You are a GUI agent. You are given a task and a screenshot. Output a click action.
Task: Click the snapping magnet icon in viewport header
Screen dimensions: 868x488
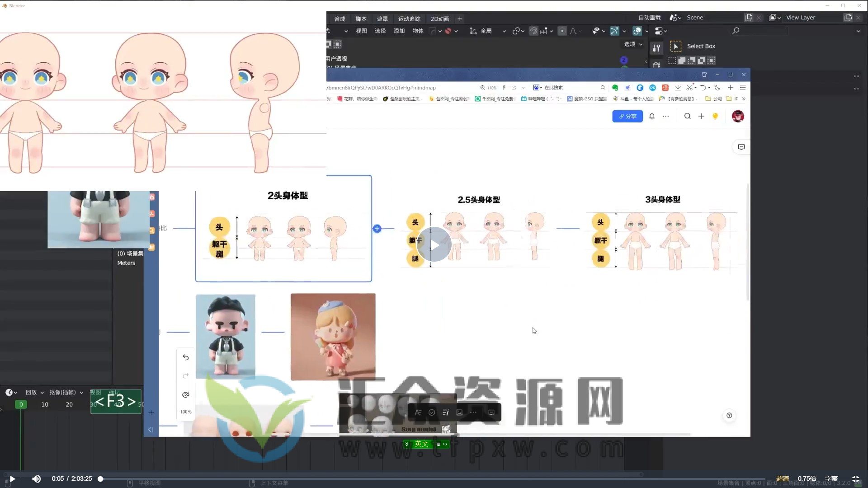pos(534,31)
